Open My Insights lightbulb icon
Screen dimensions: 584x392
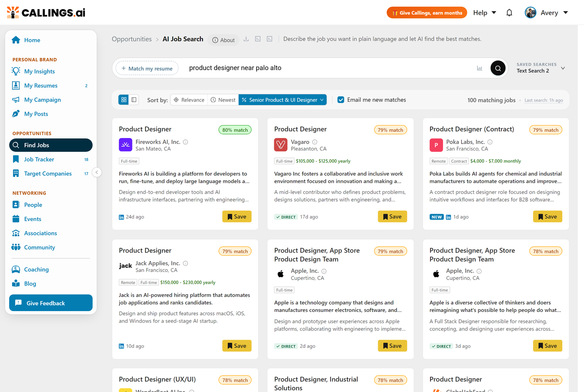(16, 71)
